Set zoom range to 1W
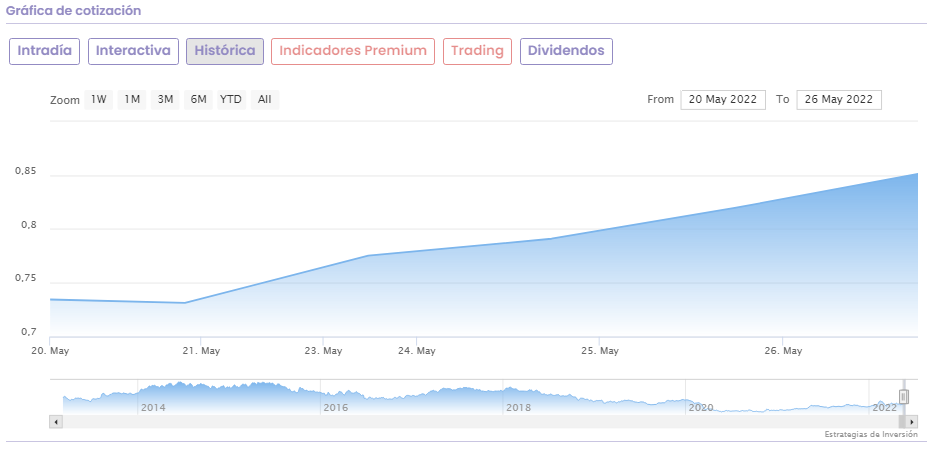The height and width of the screenshot is (452, 936). [99, 100]
